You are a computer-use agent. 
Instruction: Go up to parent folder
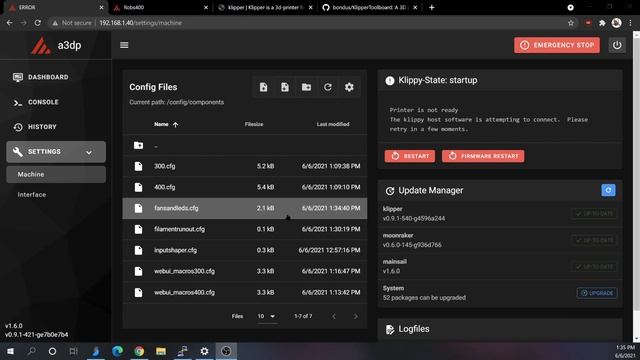(138, 145)
